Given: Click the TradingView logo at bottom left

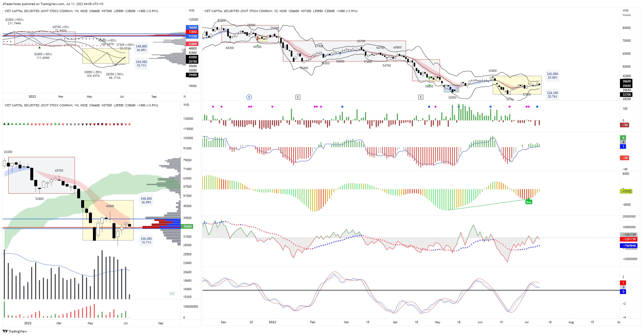Looking at the screenshot, I should pyautogui.click(x=6, y=331).
